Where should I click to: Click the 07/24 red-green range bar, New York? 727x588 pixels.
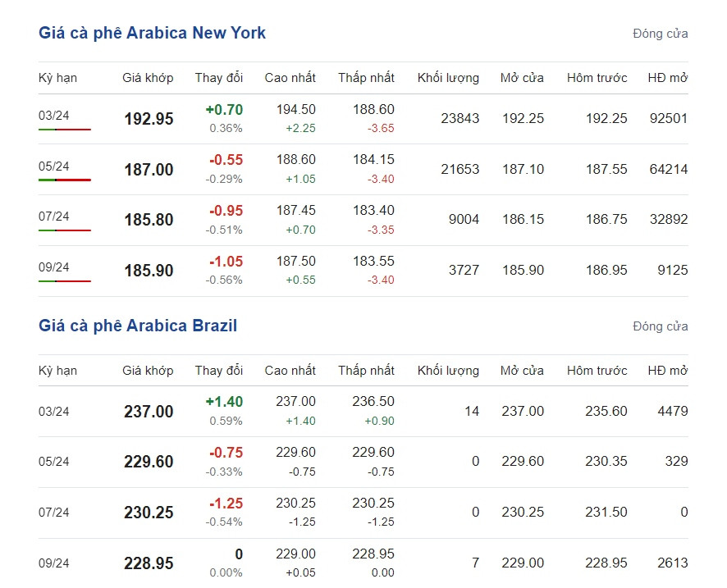[65, 230]
